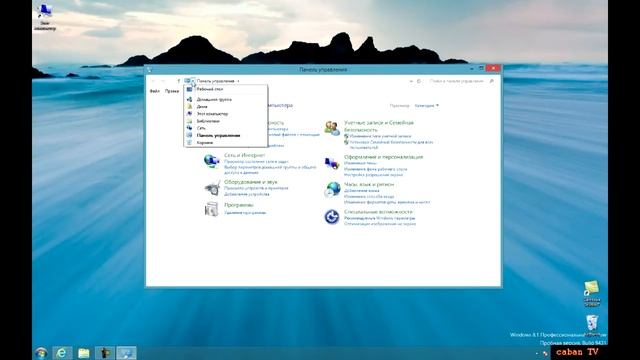Viewport: 640px width, 360px height.
Task: Click the network status and tasks link
Action: click(x=256, y=162)
